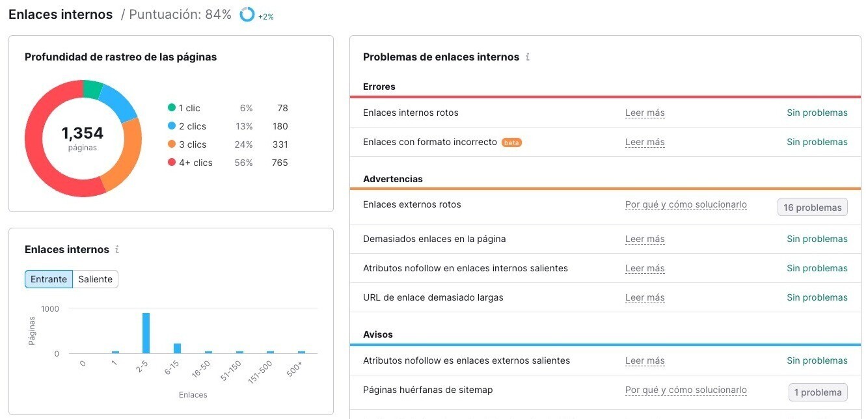Click the 6-15 bar in the chart
Image resolution: width=868 pixels, height=419 pixels.
click(x=177, y=348)
